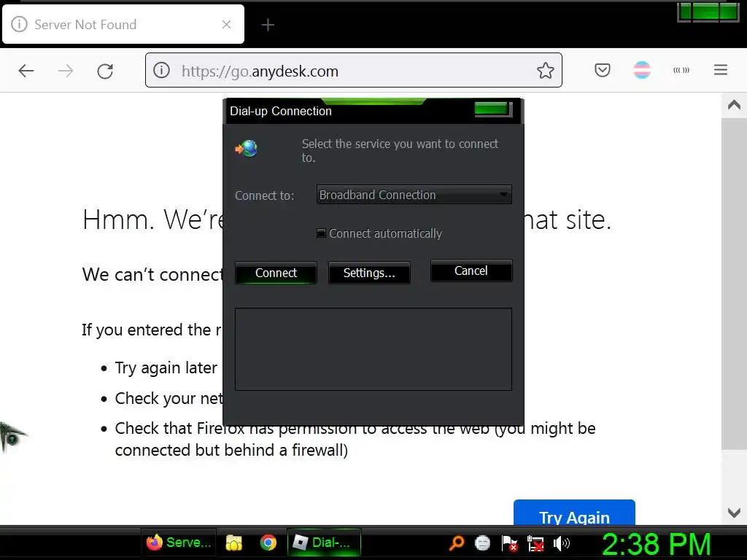The height and width of the screenshot is (560, 747).
Task: Click the forward navigation arrow
Action: click(66, 71)
